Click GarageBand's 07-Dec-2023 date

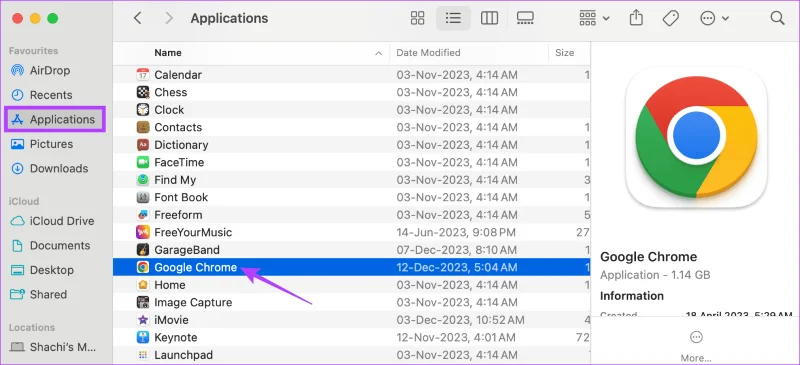pyautogui.click(x=458, y=250)
